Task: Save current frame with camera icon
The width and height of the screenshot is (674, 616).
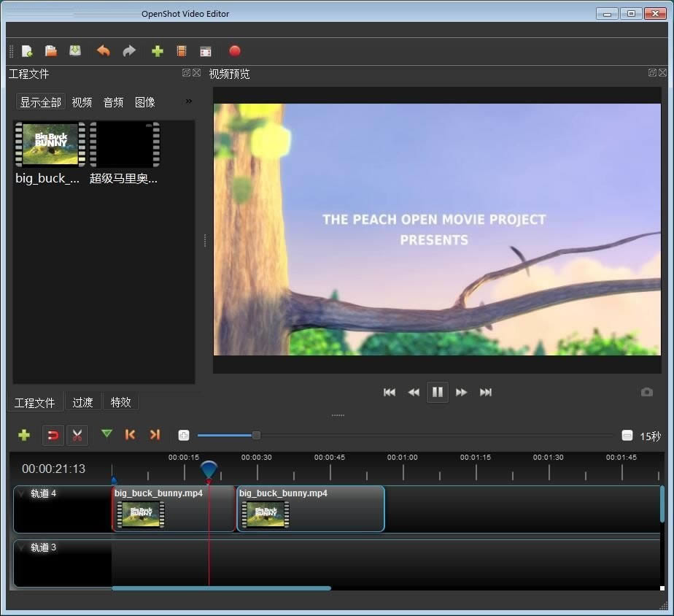Action: [647, 393]
